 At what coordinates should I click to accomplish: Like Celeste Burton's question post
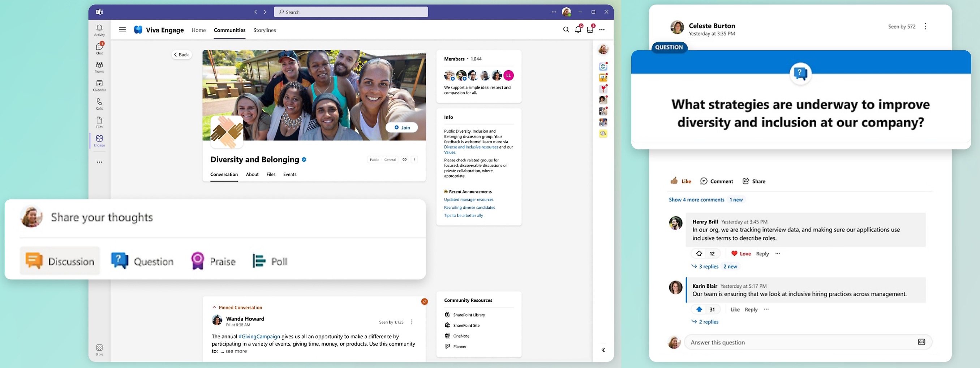(x=680, y=181)
